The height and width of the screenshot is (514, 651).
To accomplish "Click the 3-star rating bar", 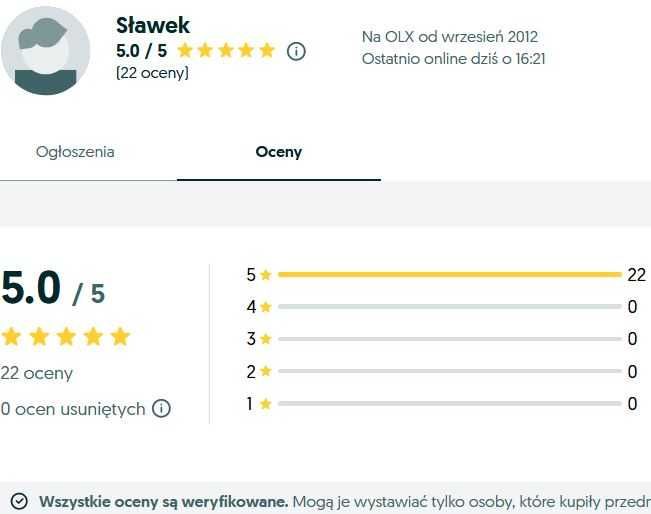I will (x=450, y=339).
